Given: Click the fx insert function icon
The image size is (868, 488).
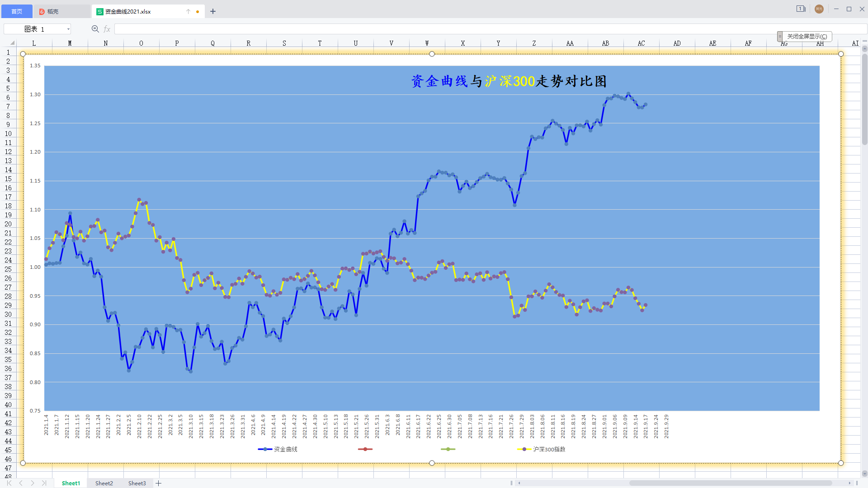Looking at the screenshot, I should (x=107, y=29).
